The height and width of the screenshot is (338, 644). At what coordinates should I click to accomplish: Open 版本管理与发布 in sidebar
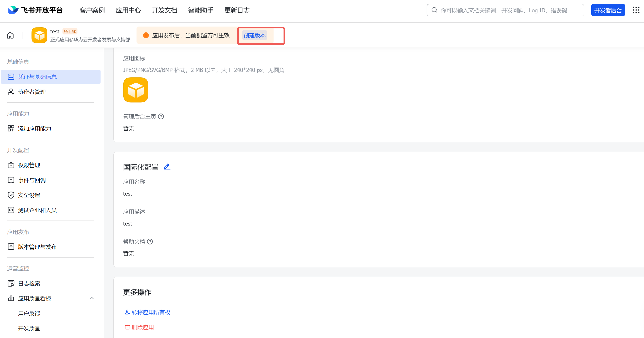(x=51, y=247)
